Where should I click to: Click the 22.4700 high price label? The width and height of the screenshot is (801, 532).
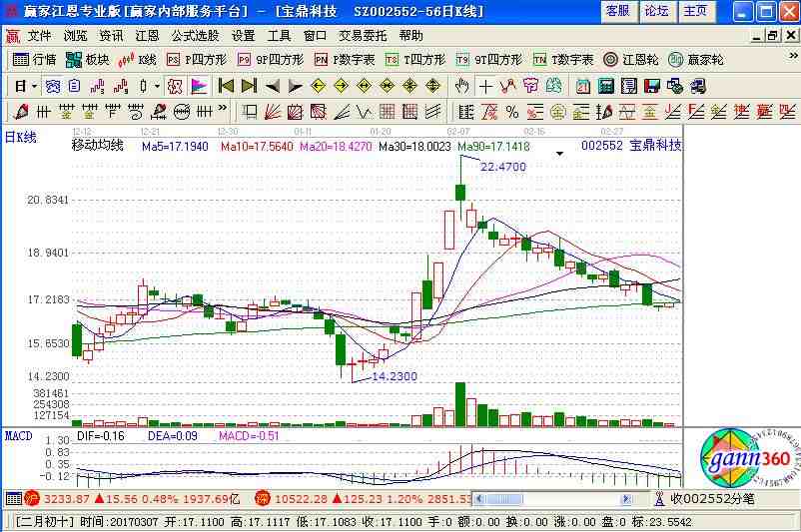pos(503,167)
